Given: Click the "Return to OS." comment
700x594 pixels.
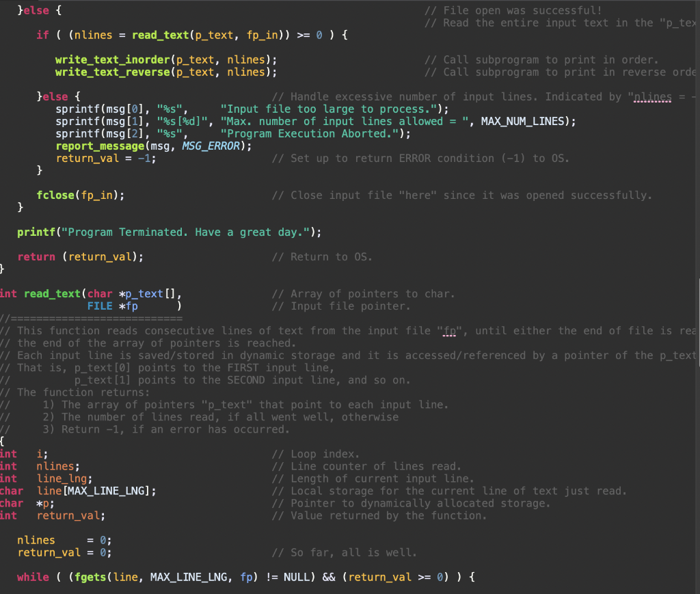Looking at the screenshot, I should (x=322, y=256).
